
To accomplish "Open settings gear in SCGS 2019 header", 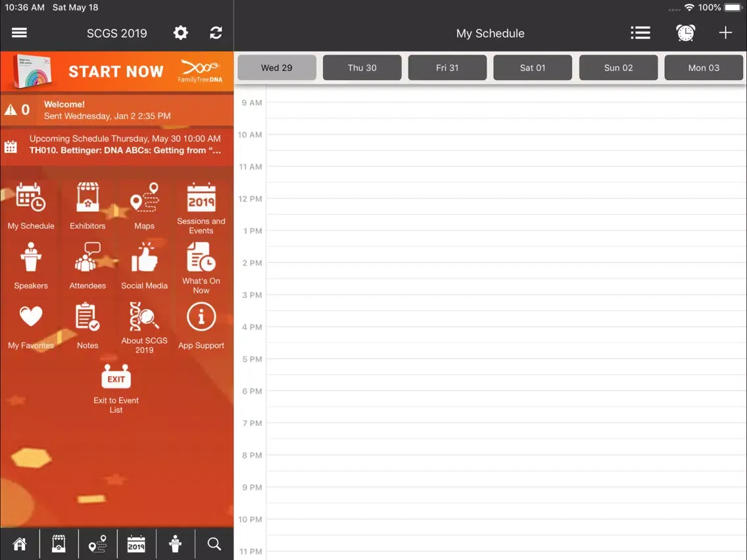I will point(181,33).
